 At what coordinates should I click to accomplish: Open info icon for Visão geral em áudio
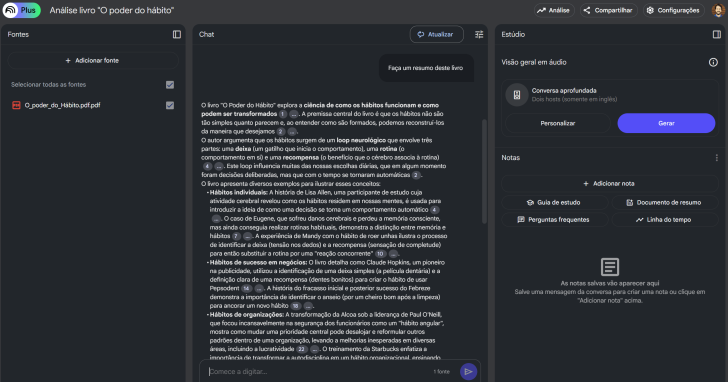coord(713,62)
